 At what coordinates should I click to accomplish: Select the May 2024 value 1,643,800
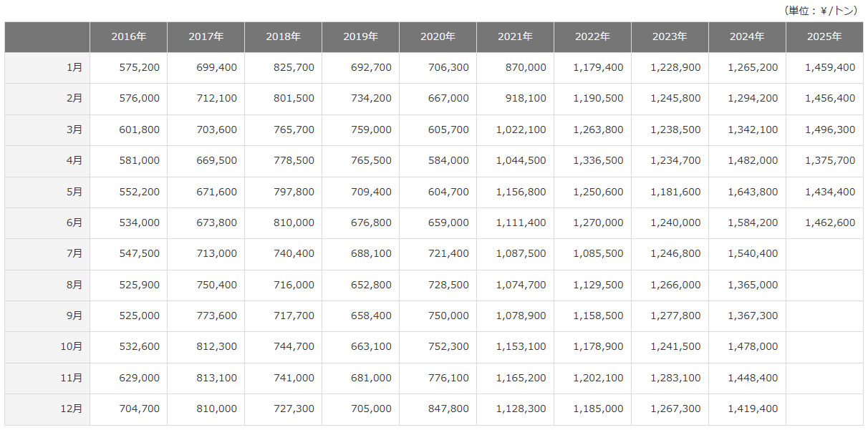coord(753,192)
